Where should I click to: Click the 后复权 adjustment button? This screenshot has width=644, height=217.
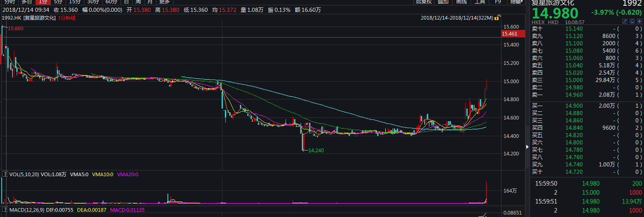pyautogui.click(x=424, y=2)
